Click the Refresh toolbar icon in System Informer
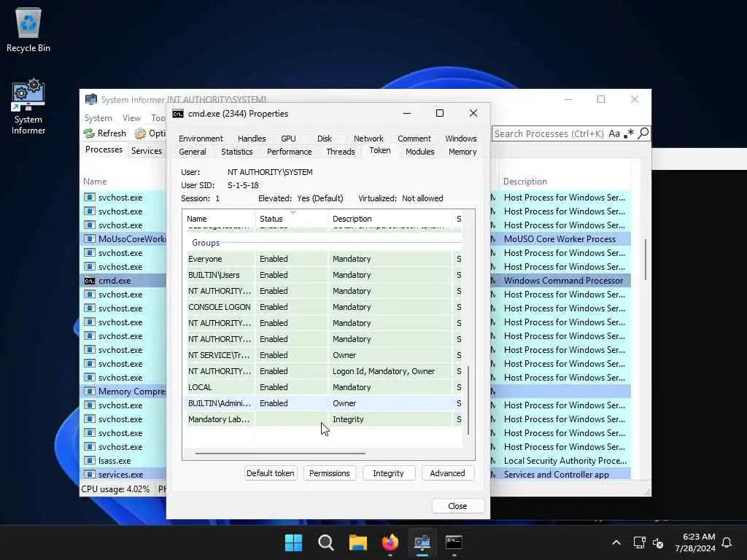Image resolution: width=747 pixels, height=560 pixels. [x=89, y=133]
